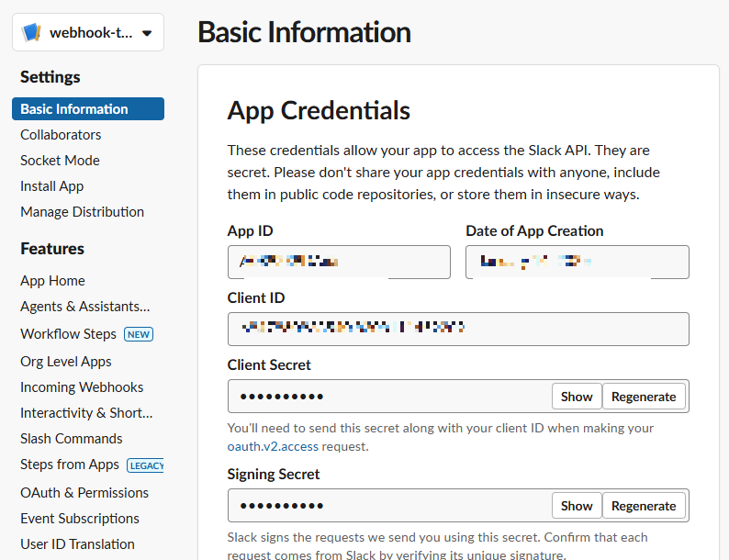The height and width of the screenshot is (560, 729).
Task: Open Incoming Webhooks feature
Action: 82,387
